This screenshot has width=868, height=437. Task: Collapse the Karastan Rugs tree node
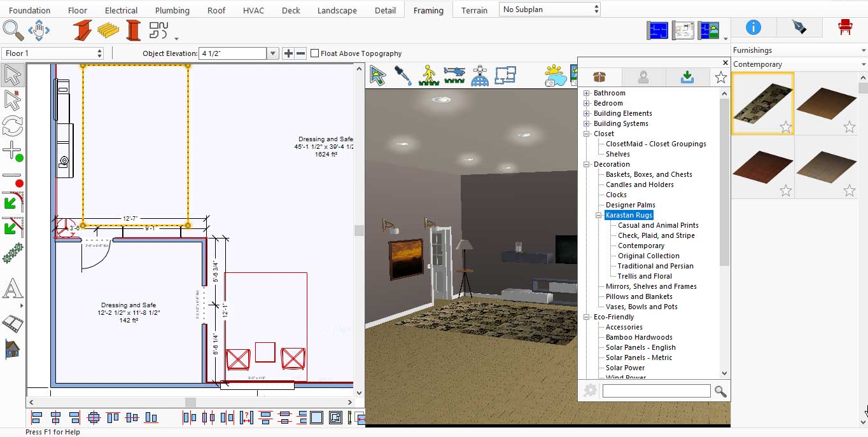(599, 215)
